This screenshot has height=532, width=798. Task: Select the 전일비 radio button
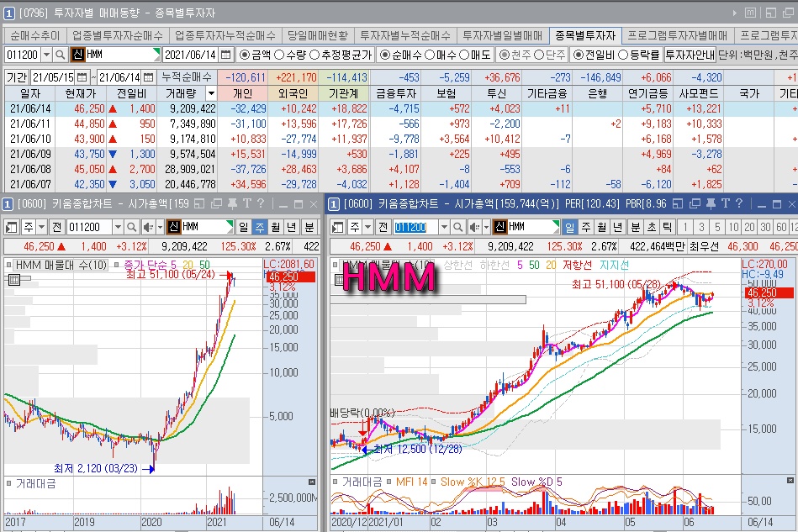[579, 55]
